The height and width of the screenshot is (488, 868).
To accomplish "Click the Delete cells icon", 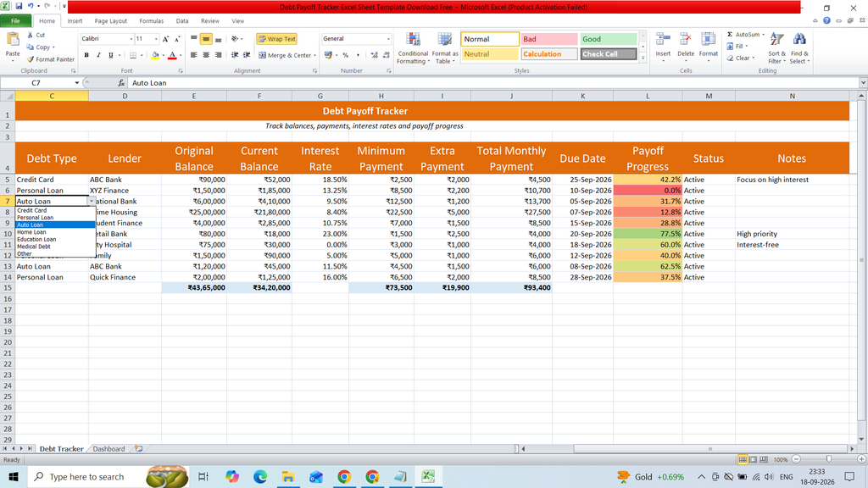I will point(685,40).
